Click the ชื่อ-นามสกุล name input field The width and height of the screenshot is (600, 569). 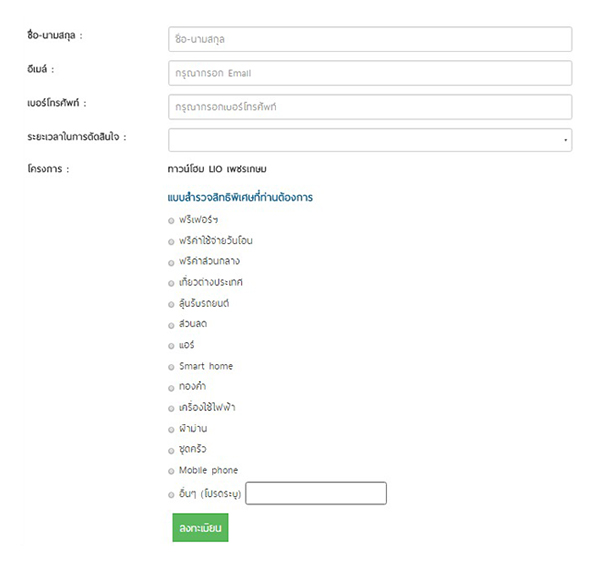[370, 39]
